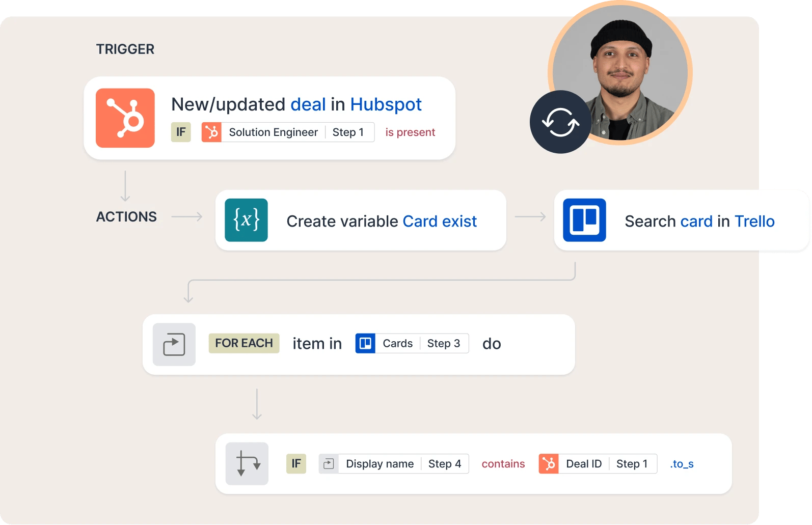This screenshot has height=525, width=812.
Task: Click the large HubSpot trigger icon
Action: (125, 118)
